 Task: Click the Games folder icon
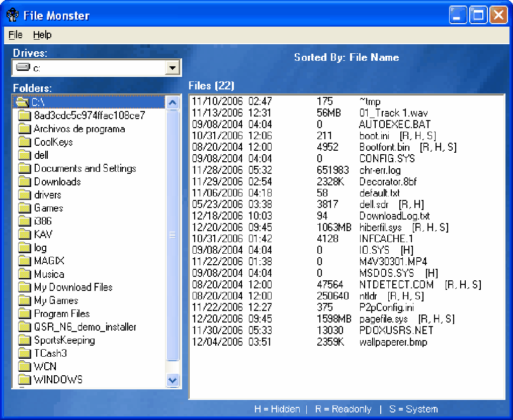coord(24,207)
